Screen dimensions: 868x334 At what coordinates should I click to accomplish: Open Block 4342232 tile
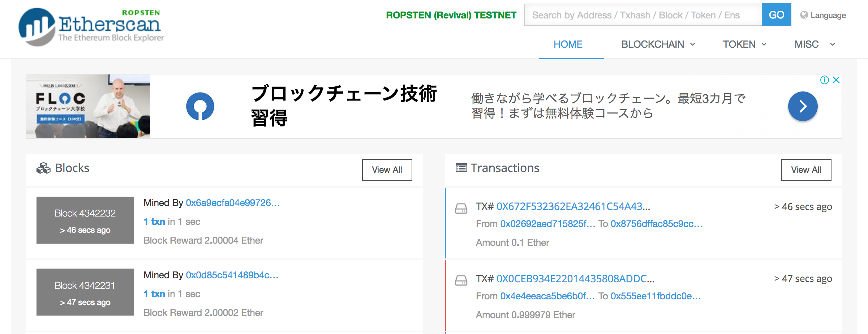coord(85,220)
